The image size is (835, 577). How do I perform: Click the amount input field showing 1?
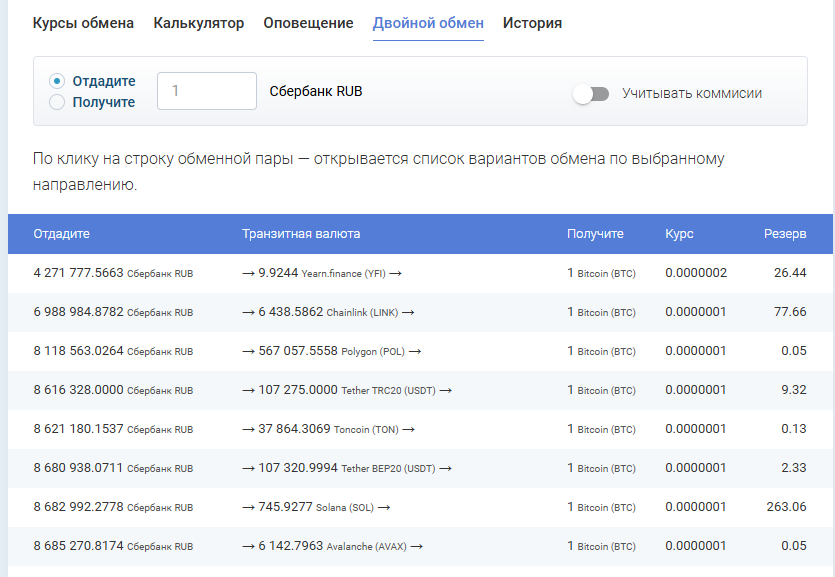click(x=207, y=91)
